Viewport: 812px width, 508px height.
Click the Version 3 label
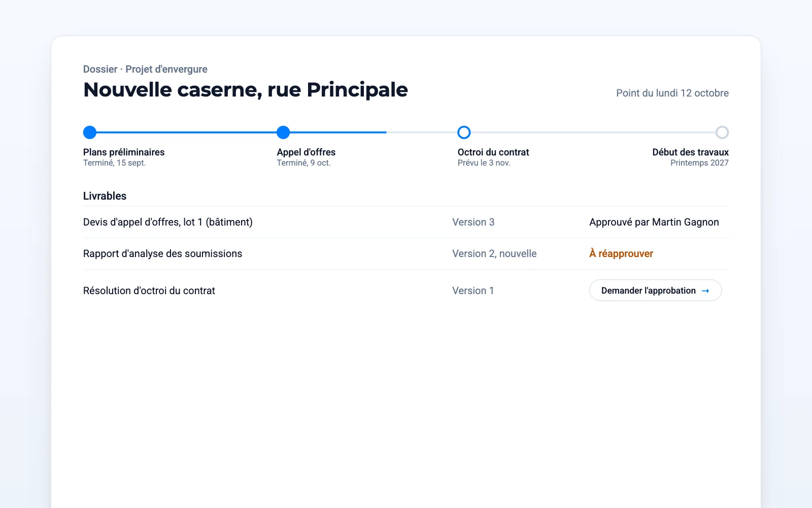(x=473, y=222)
